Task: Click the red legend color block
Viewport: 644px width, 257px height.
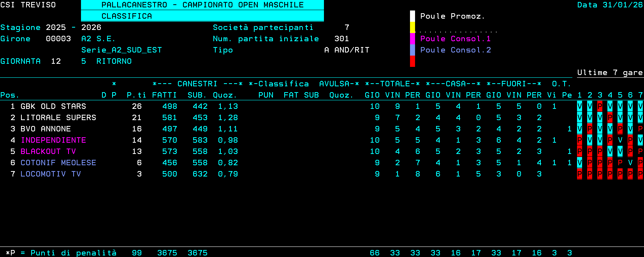Action: click(412, 61)
